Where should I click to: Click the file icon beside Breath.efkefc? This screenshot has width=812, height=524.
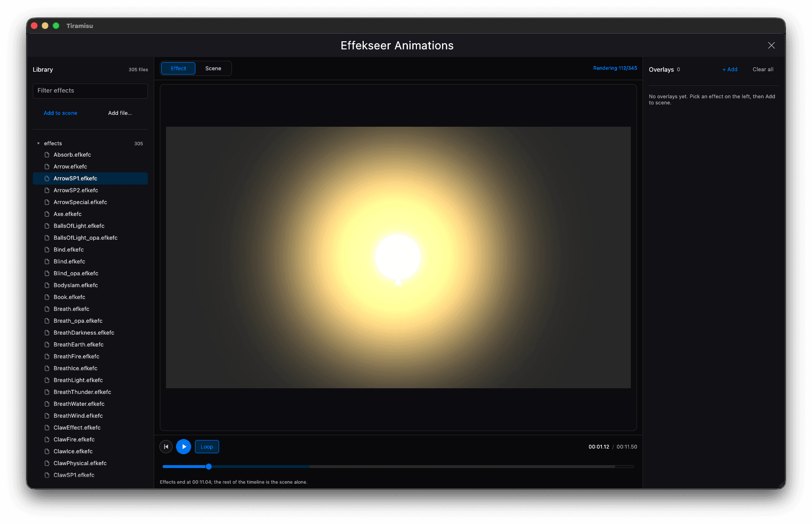(x=47, y=309)
